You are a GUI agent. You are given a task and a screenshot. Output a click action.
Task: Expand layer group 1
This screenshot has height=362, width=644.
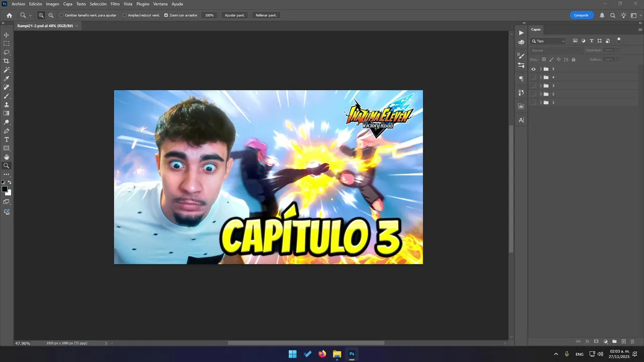click(x=540, y=103)
